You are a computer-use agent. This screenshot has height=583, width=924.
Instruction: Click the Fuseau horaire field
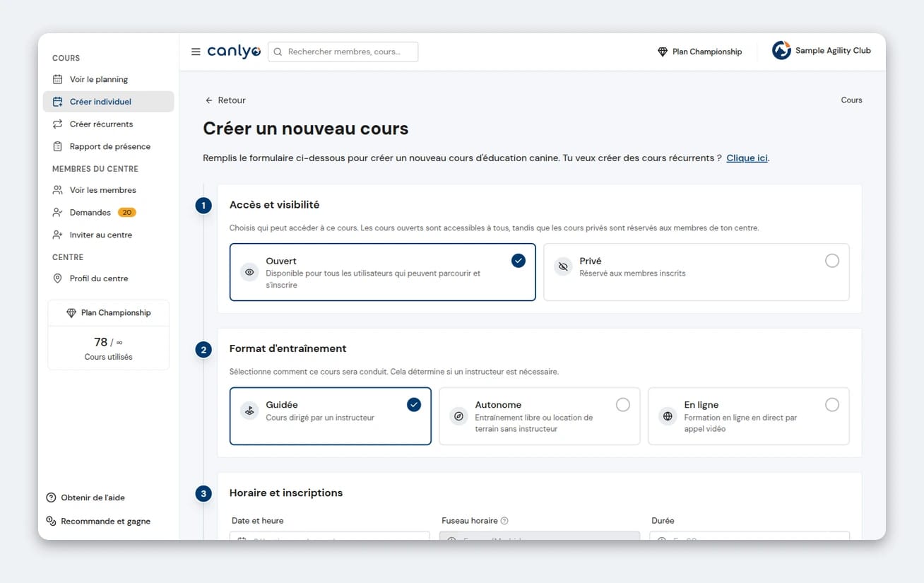point(540,536)
